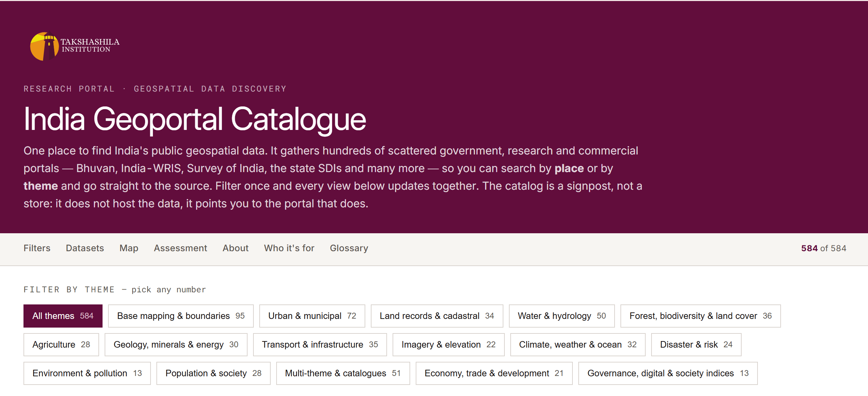Enable the Water & hydrology filter

(x=562, y=316)
